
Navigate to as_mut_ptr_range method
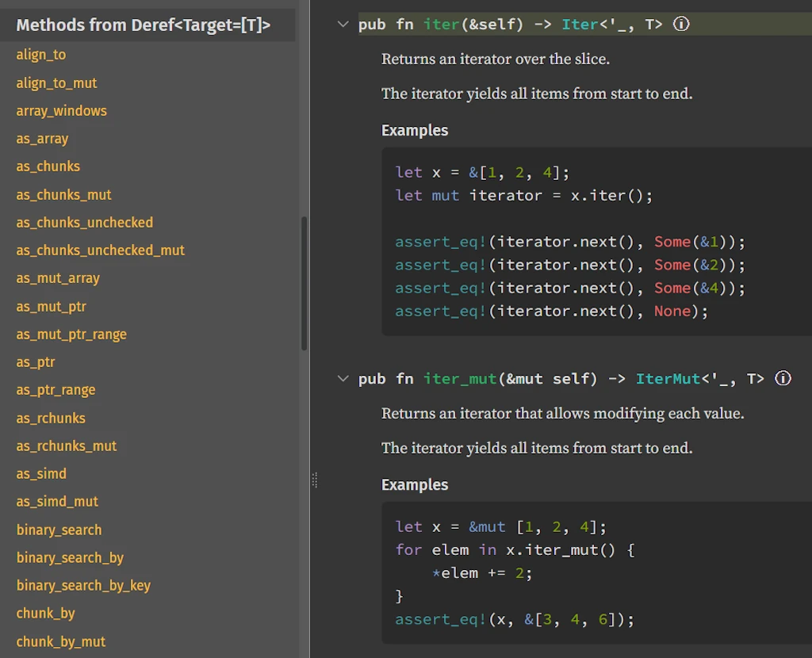tap(71, 335)
